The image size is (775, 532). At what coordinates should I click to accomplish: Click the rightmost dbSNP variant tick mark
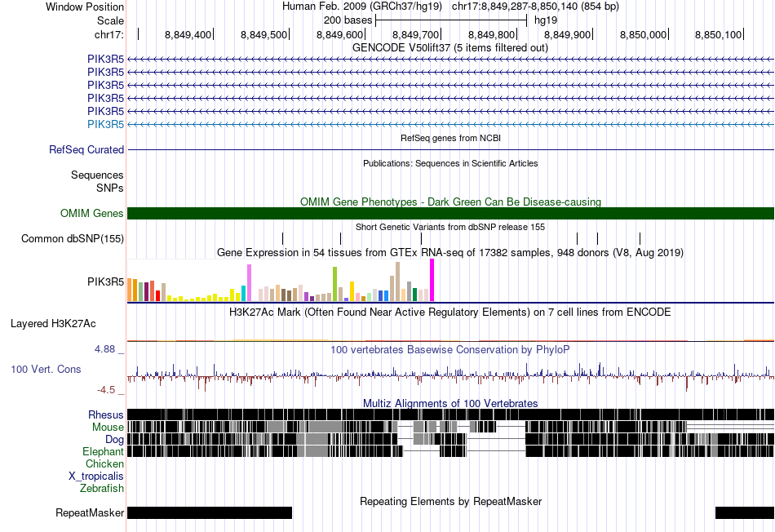(640, 239)
